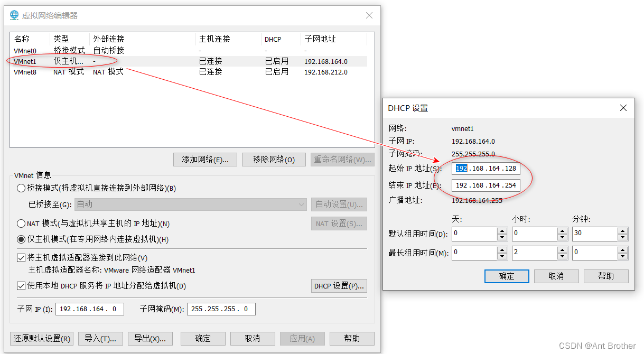Edit the 结束 IP 地址 field
Viewport: 644px width, 354px height.
486,185
